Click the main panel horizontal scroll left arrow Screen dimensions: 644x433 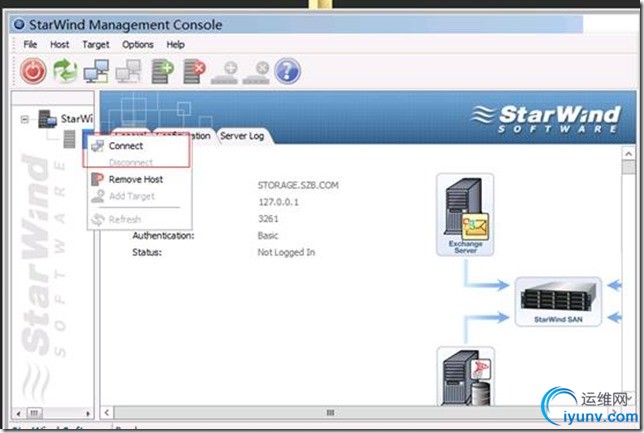pyautogui.click(x=107, y=412)
